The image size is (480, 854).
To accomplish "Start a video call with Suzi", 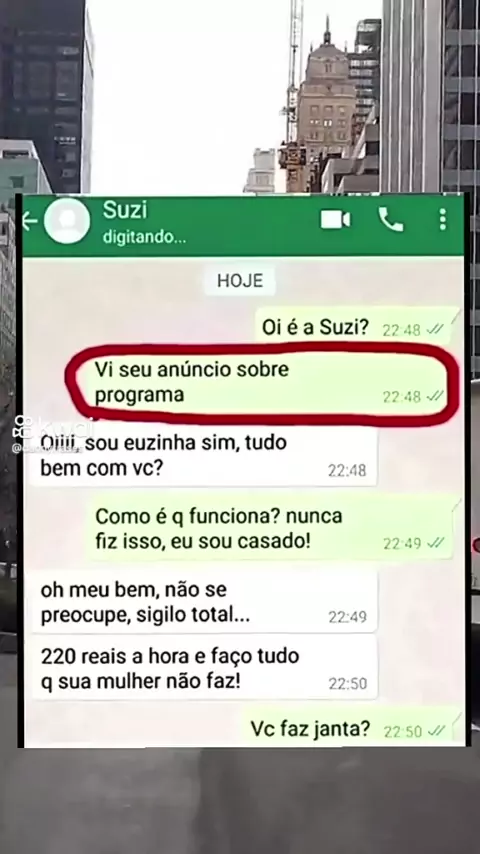I will pyautogui.click(x=335, y=219).
